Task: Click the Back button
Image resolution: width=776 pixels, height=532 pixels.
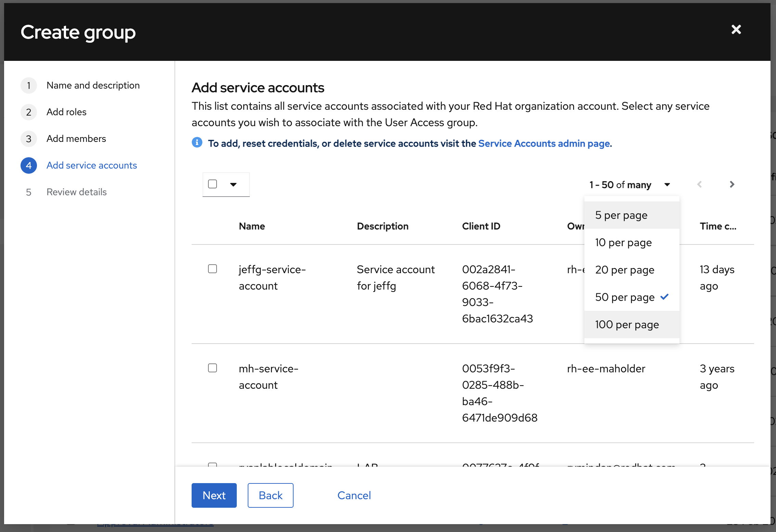Action: 270,495
